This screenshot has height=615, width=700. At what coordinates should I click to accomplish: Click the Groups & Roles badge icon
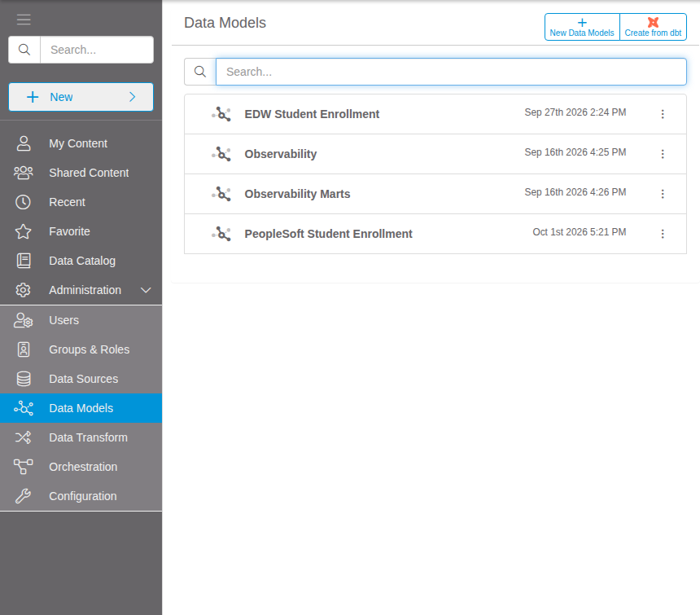pyautogui.click(x=24, y=349)
